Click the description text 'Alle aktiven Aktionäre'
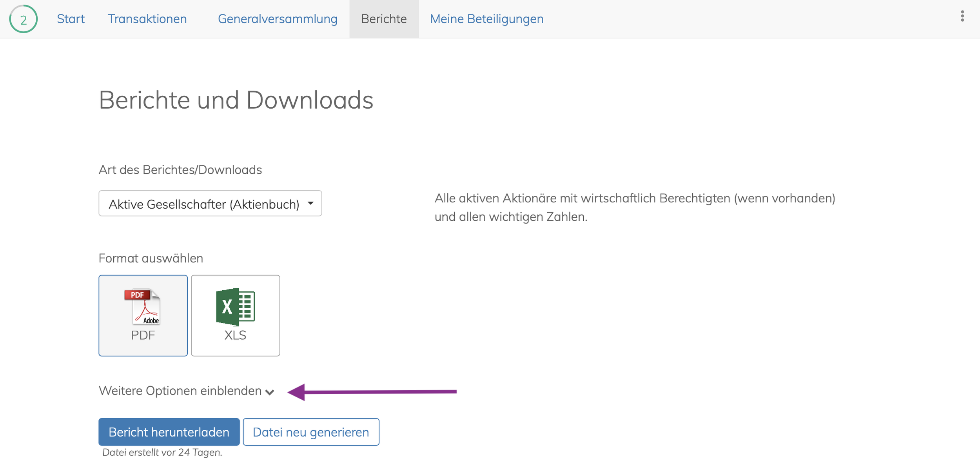This screenshot has height=475, width=980. coord(635,207)
